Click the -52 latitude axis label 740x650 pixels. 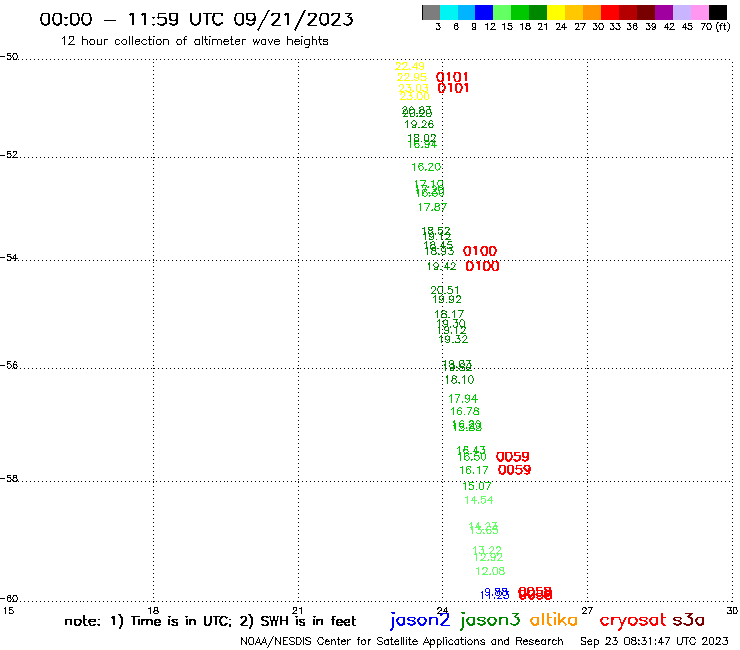9,155
